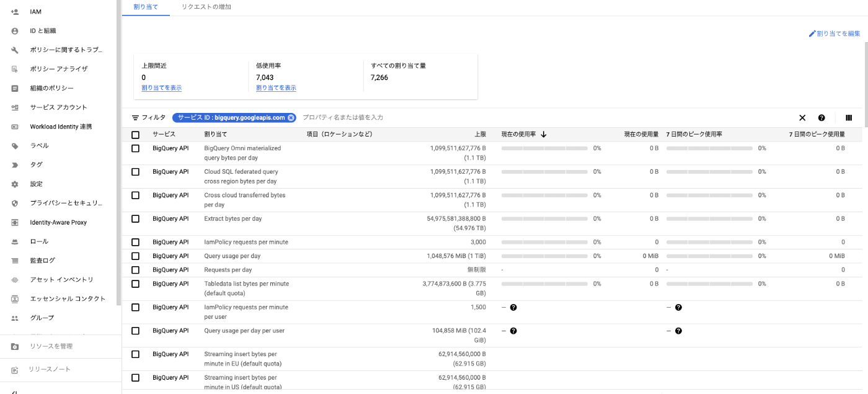Check the BigQuery Omni materialized query row
This screenshot has width=868, height=394.
[x=135, y=148]
